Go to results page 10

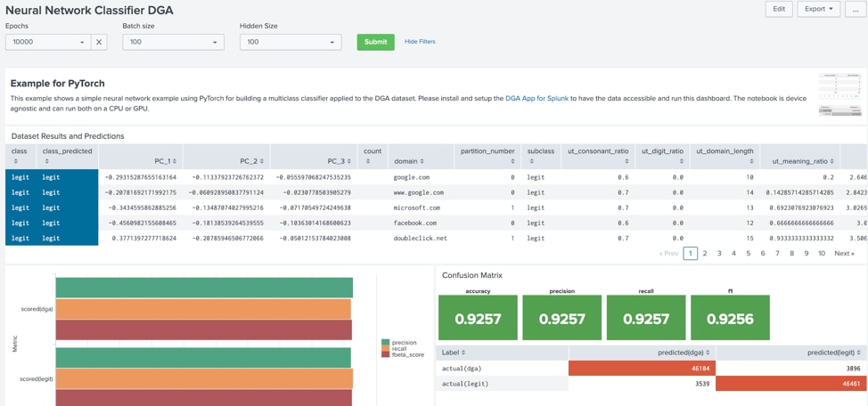coord(822,254)
